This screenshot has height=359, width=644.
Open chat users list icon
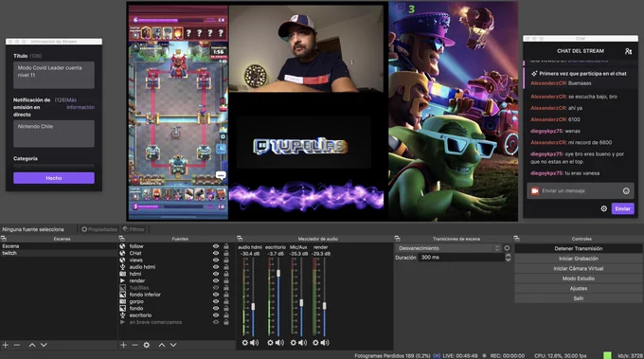[629, 51]
